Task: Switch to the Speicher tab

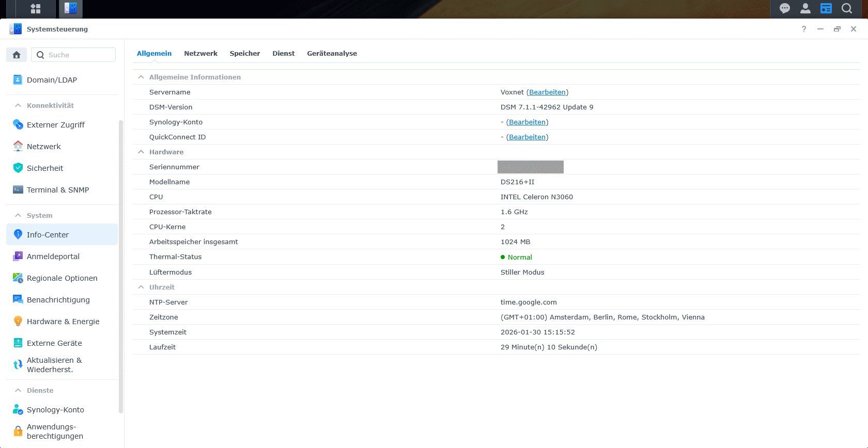Action: [245, 53]
